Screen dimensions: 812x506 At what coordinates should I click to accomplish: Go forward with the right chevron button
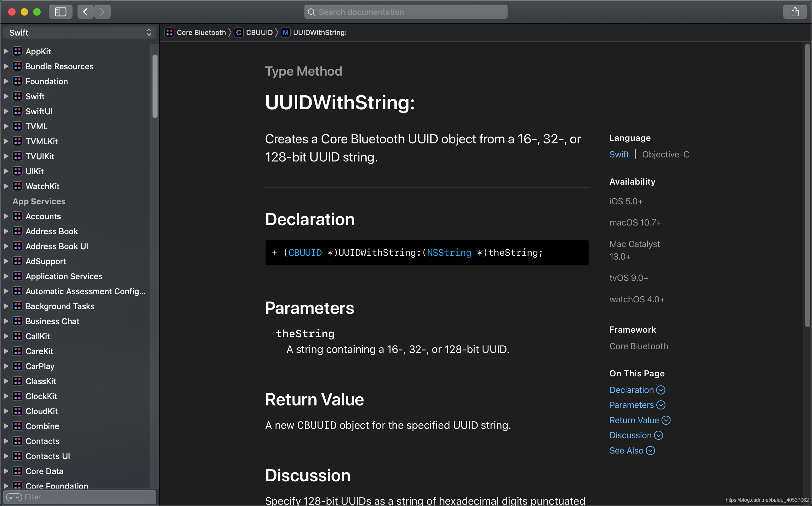(x=103, y=12)
